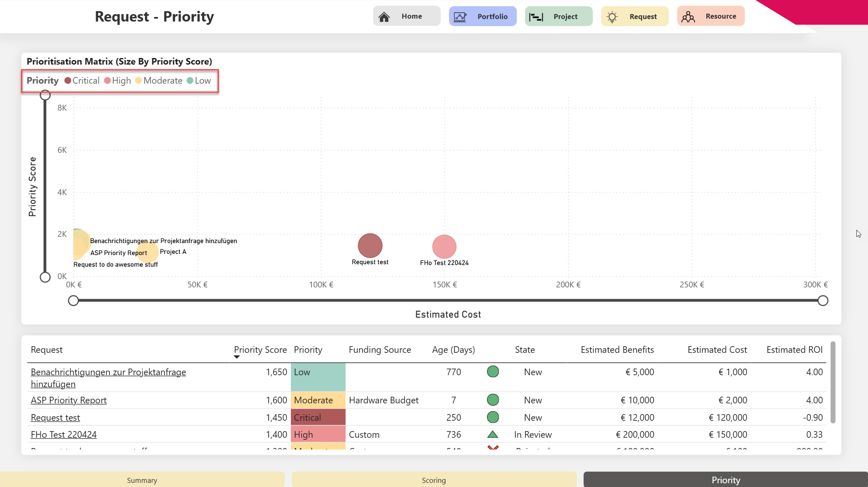Viewport: 868px width, 487px height.
Task: Sort by the Priority Score column header
Action: [x=260, y=350]
